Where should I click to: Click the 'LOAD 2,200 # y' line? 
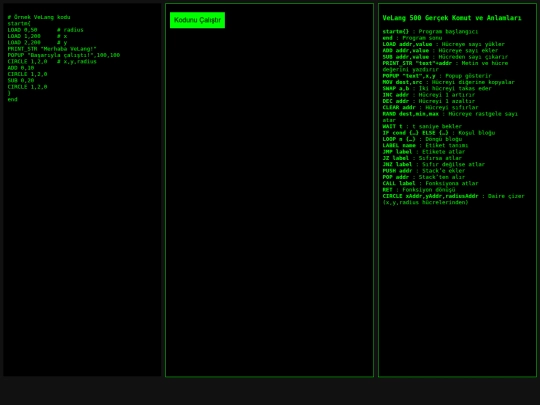point(38,42)
